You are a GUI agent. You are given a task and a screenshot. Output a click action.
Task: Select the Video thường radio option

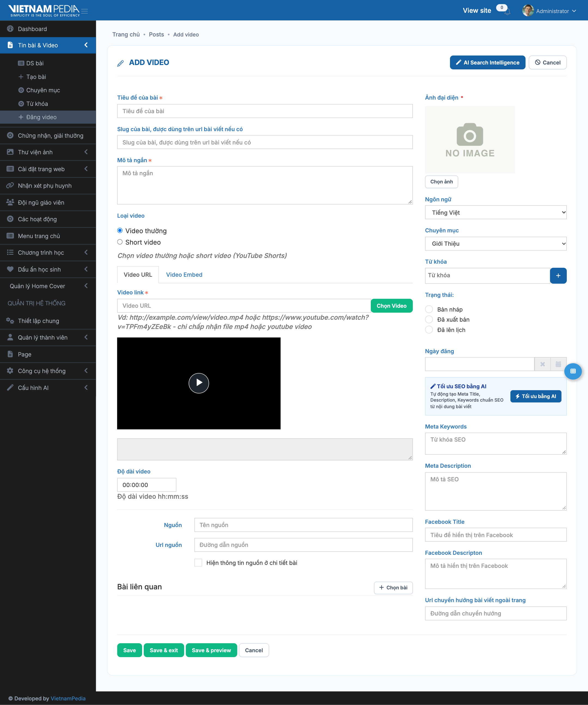coord(120,231)
